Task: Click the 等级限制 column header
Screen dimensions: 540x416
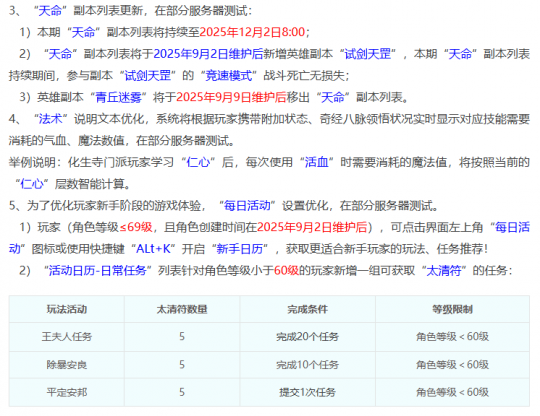Action: [x=453, y=309]
